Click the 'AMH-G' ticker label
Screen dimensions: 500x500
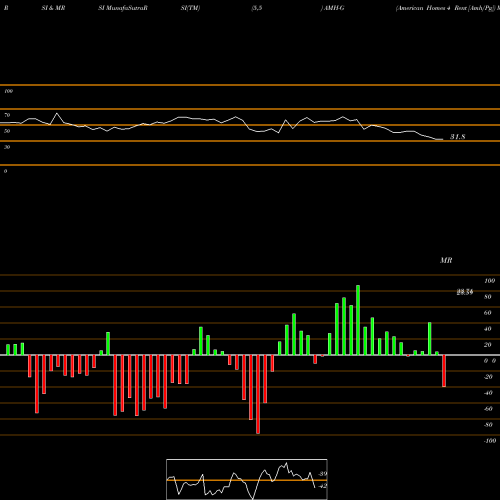pyautogui.click(x=334, y=8)
